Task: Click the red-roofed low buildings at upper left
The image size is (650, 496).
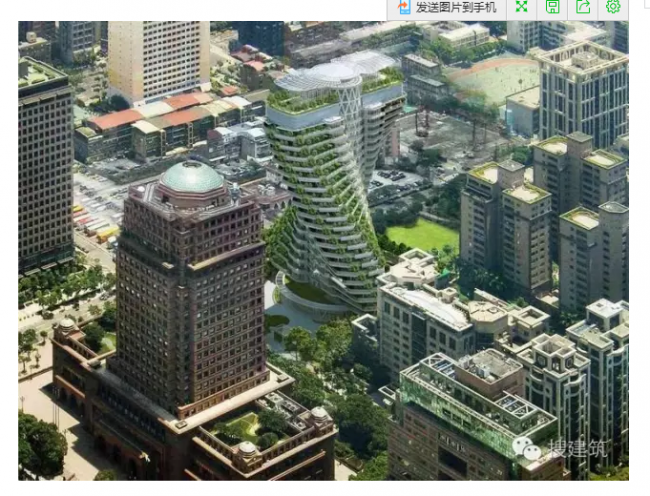Action: pos(160,113)
